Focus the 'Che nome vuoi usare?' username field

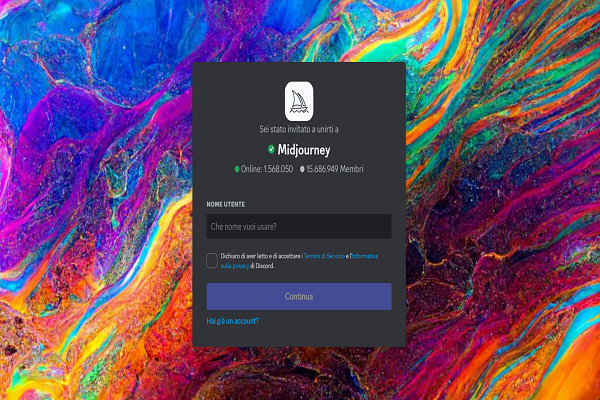point(299,226)
